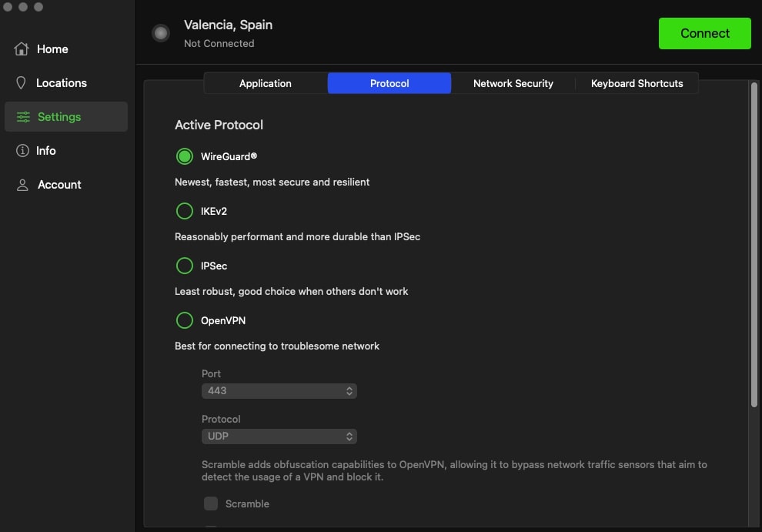Click the Settings sliders icon
The height and width of the screenshot is (532, 762).
(23, 117)
